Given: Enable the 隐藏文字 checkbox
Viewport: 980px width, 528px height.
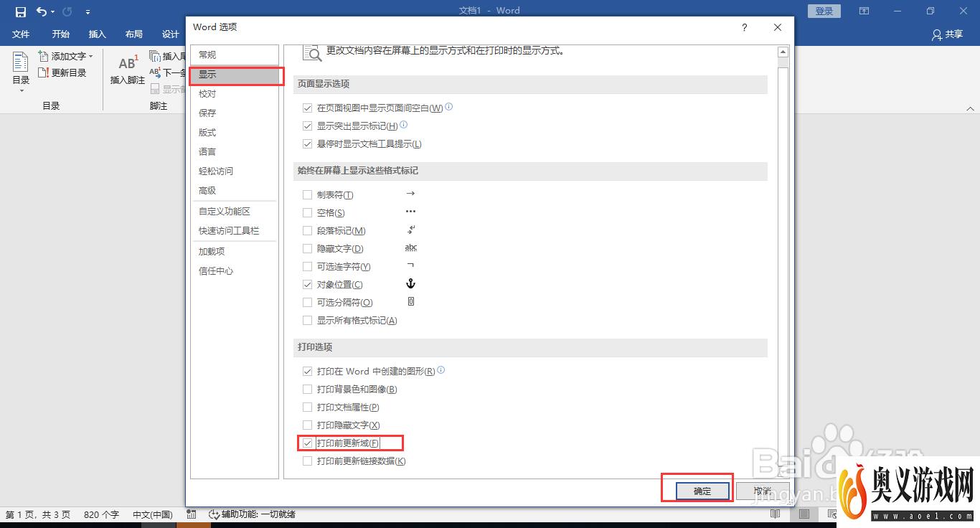Looking at the screenshot, I should [307, 248].
